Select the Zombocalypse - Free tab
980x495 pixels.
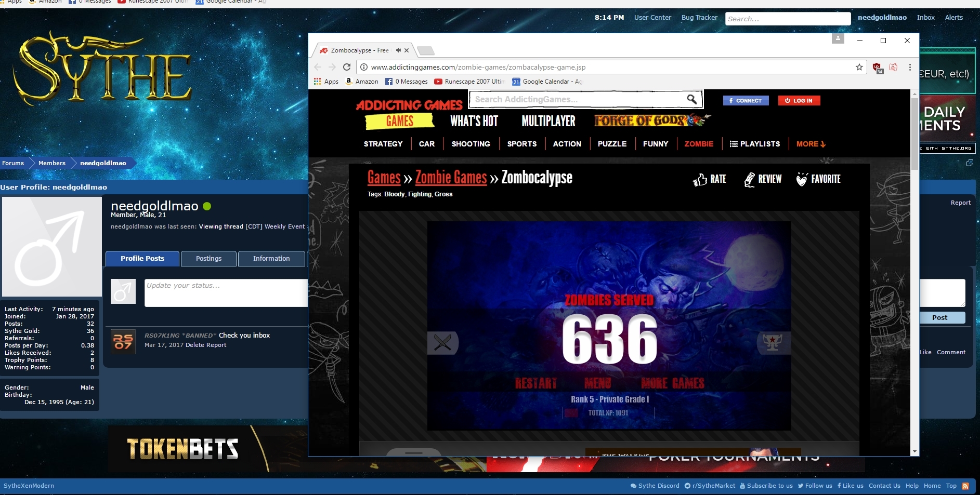tap(359, 50)
